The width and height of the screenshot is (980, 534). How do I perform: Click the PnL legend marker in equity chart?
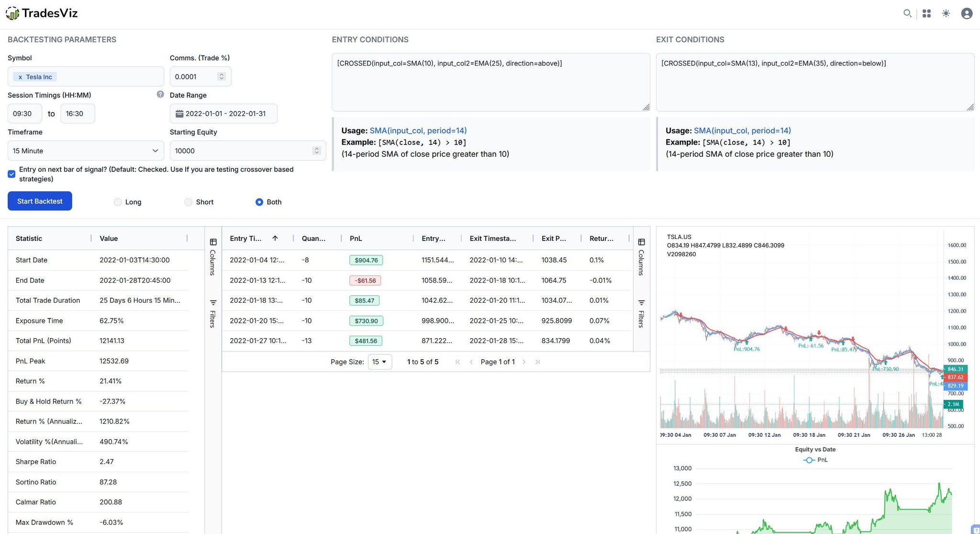coord(809,460)
